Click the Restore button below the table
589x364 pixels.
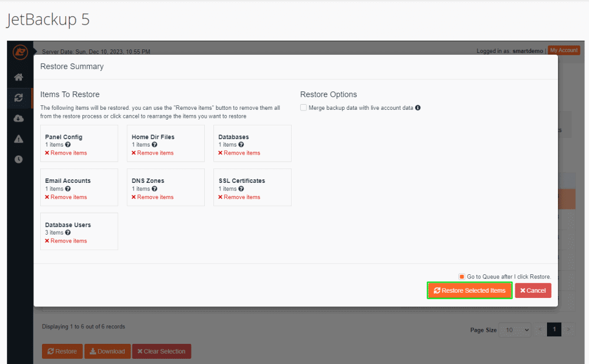(x=62, y=351)
